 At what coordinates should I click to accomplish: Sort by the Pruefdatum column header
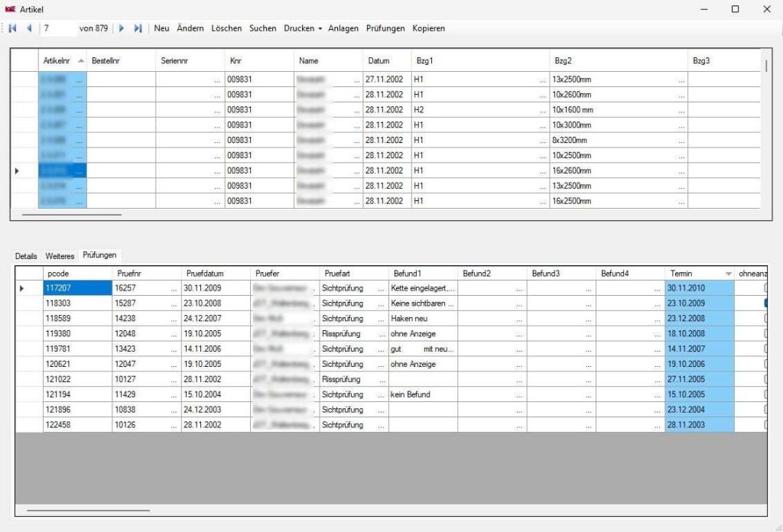pyautogui.click(x=216, y=274)
